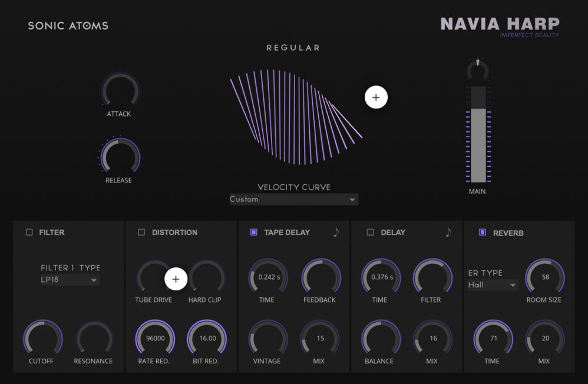Click the Attack knob
This screenshot has height=384, width=588.
[x=120, y=91]
